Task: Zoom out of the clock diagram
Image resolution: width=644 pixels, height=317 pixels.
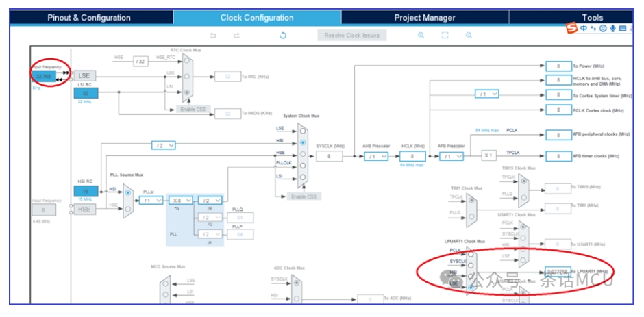Action: pos(469,35)
